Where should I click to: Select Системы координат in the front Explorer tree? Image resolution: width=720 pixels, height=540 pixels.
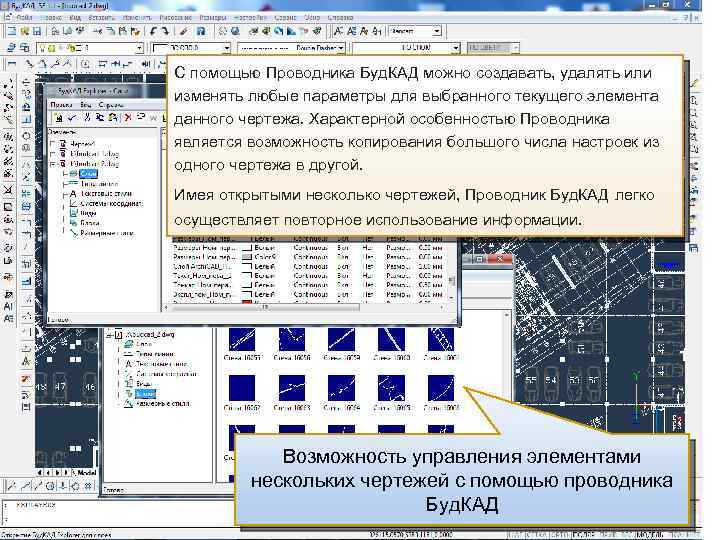pos(111,203)
